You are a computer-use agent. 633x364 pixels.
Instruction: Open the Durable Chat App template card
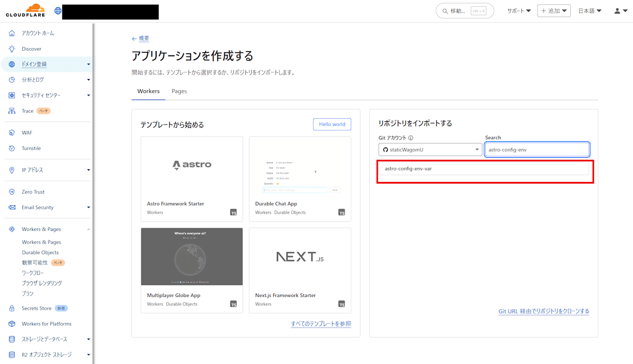[x=300, y=179]
